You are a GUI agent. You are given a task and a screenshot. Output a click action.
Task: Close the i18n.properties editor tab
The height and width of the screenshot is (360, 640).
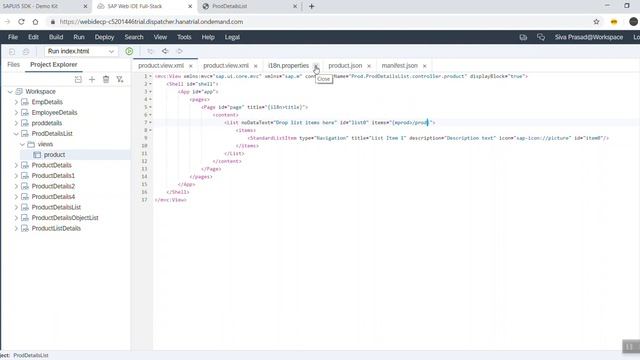point(316,66)
